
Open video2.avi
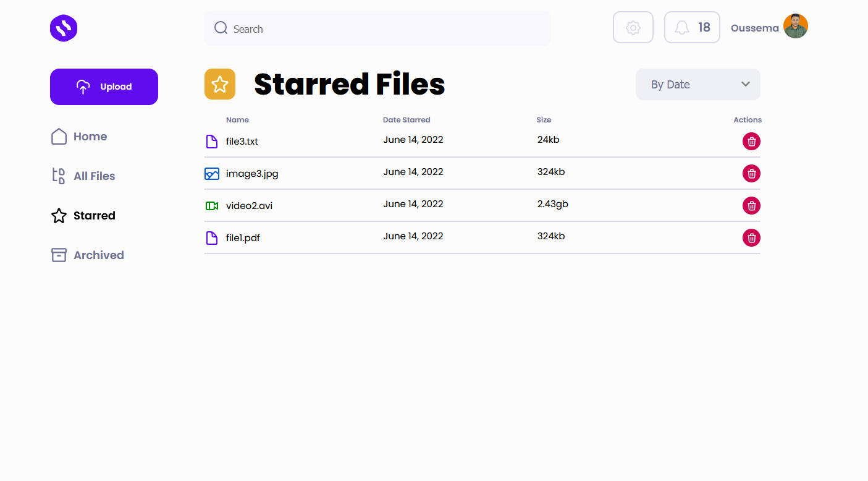click(249, 206)
